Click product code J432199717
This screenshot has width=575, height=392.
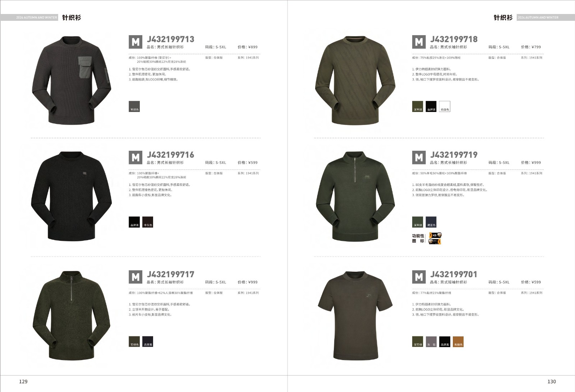[171, 275]
